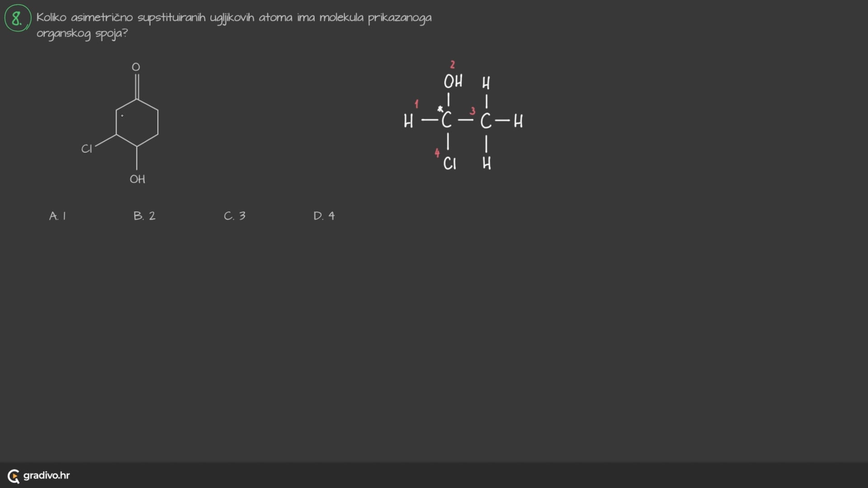Select answer option C. 3
Viewport: 868px width, 488px height.
point(235,216)
